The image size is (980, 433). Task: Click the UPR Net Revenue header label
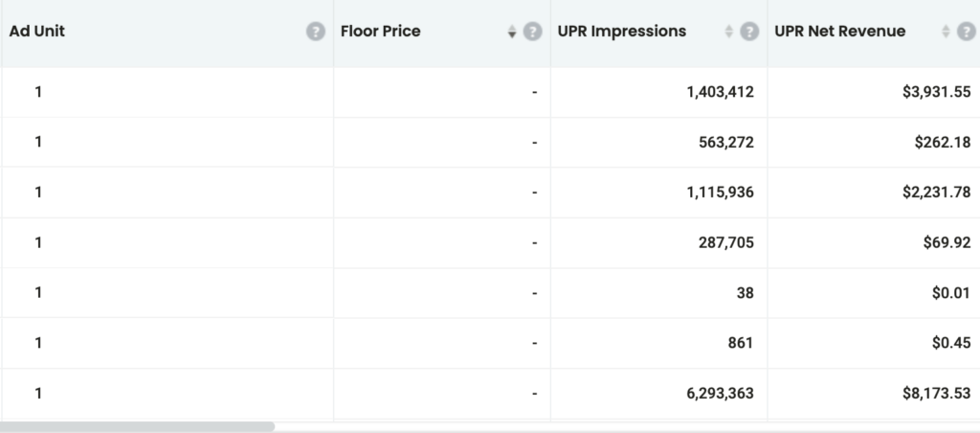click(x=839, y=31)
